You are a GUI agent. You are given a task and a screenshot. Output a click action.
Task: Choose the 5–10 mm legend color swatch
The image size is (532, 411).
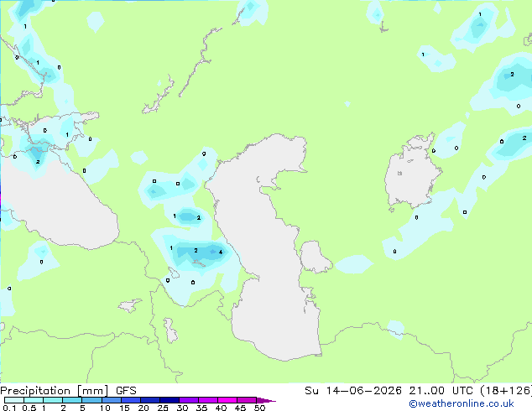pos(91,400)
